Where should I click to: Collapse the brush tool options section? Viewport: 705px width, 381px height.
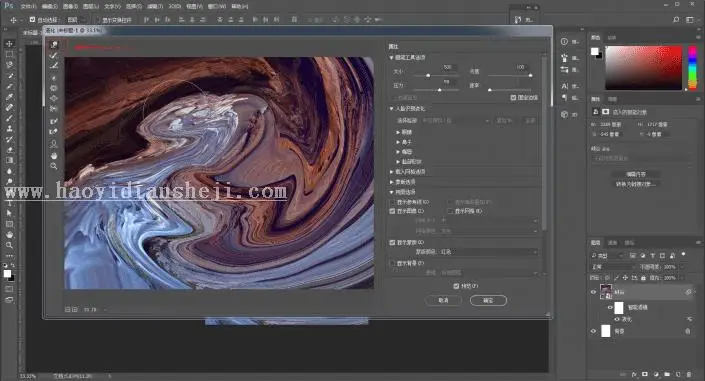coord(391,58)
